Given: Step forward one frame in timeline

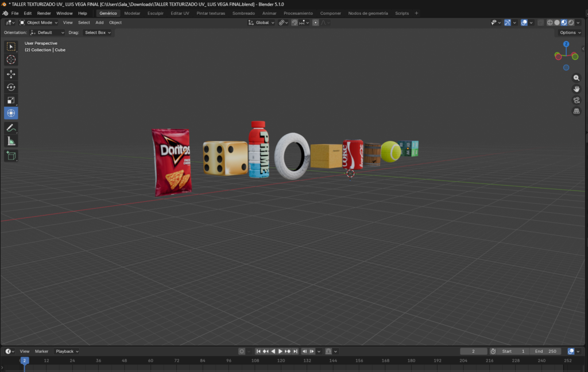Looking at the screenshot, I should click(x=312, y=351).
